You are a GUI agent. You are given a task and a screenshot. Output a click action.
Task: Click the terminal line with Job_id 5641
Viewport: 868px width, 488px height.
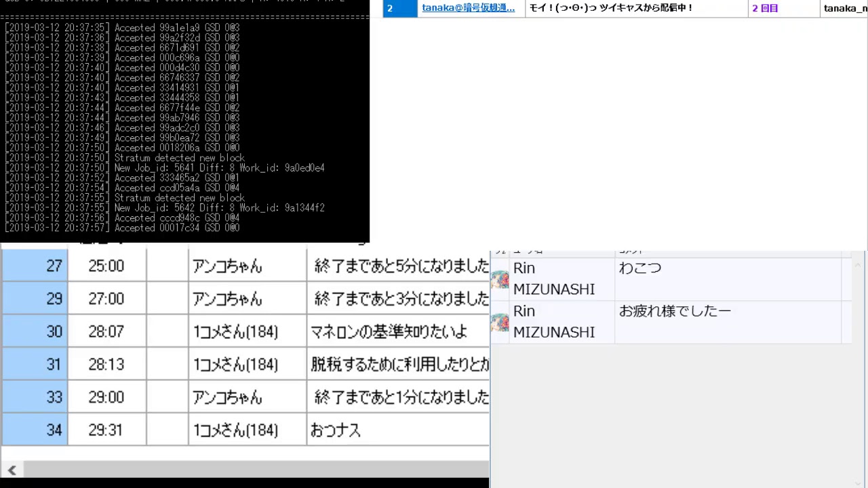coord(219,167)
